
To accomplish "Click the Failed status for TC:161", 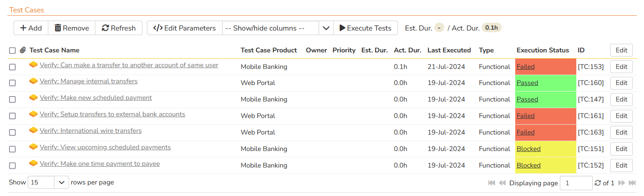I will [526, 116].
